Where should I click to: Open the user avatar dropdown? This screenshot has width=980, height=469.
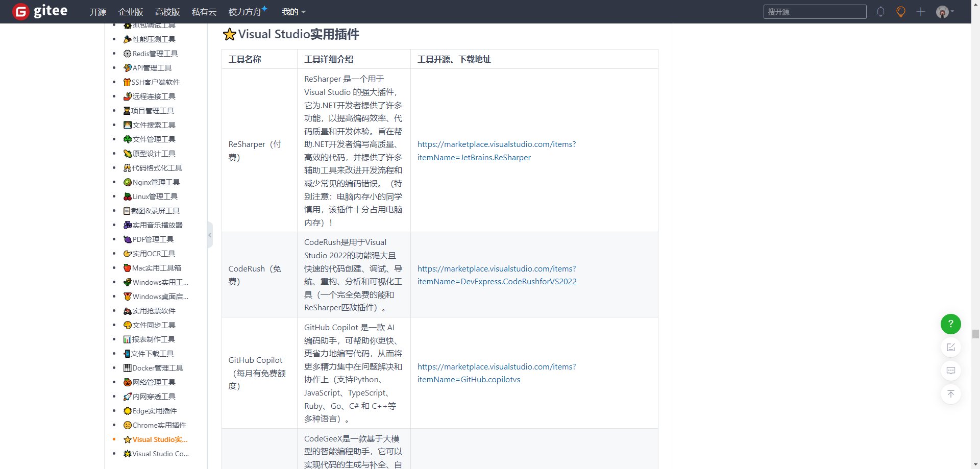click(944, 12)
